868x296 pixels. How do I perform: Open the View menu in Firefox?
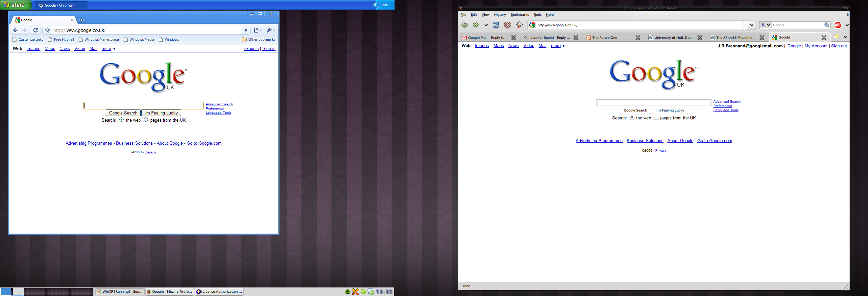pos(485,15)
